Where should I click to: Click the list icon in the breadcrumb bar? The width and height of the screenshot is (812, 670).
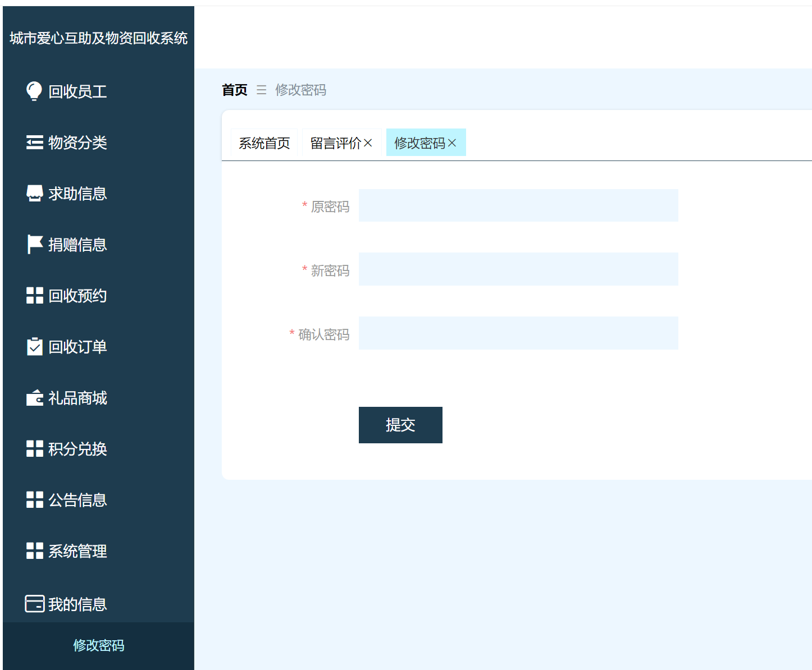point(261,90)
